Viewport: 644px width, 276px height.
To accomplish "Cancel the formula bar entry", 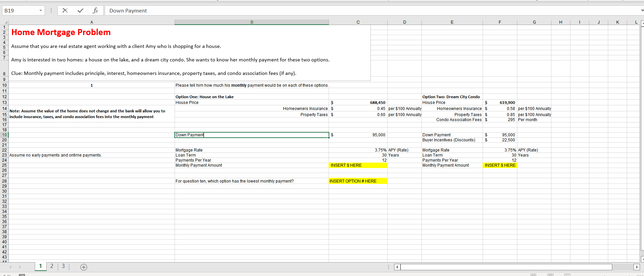I will [x=65, y=10].
